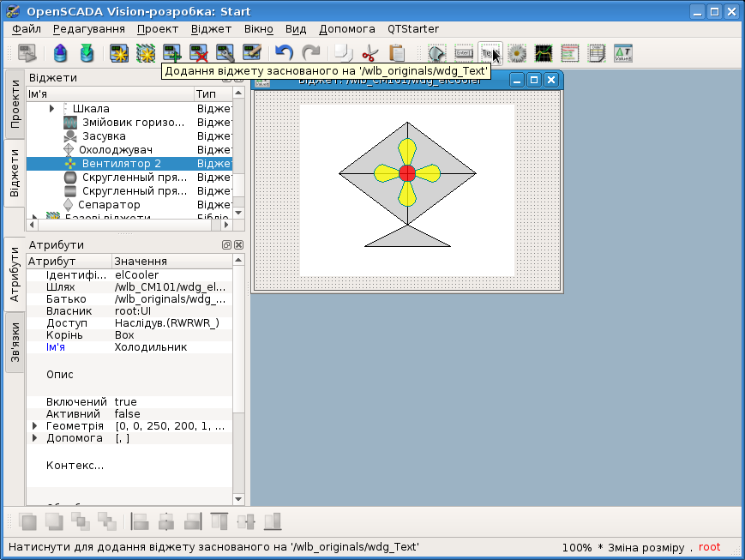Image resolution: width=745 pixels, height=560 pixels.
Task: Switch to the Зв'язки side tab
Action: click(x=15, y=342)
